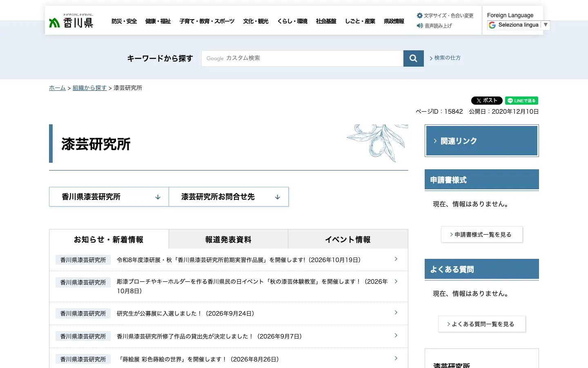Image resolution: width=588 pixels, height=368 pixels.
Task: Select the お知らせ・新着情報 tab
Action: tap(109, 240)
